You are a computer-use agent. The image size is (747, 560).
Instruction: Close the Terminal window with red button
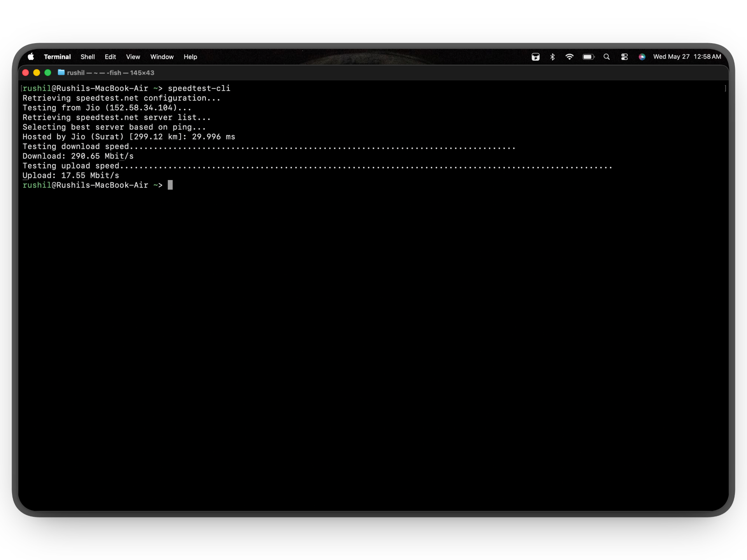pyautogui.click(x=26, y=73)
